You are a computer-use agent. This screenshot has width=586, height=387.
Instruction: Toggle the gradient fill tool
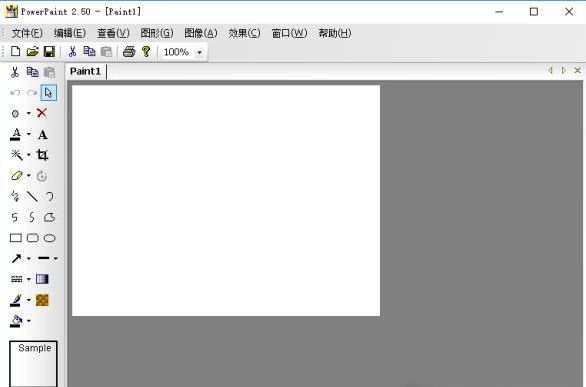[42, 279]
